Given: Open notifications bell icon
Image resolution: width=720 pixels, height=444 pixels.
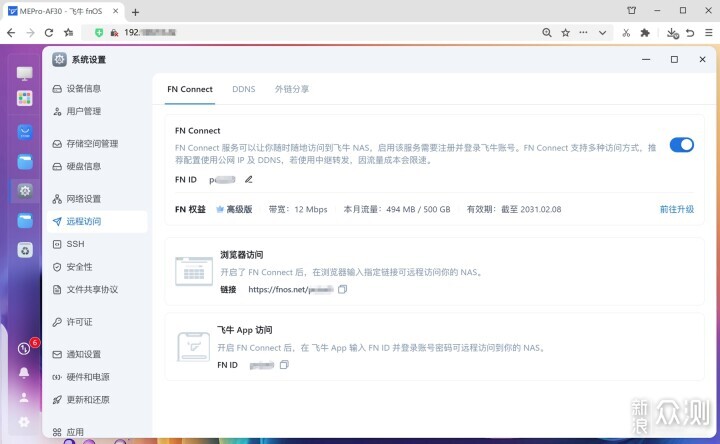Looking at the screenshot, I should tap(24, 373).
